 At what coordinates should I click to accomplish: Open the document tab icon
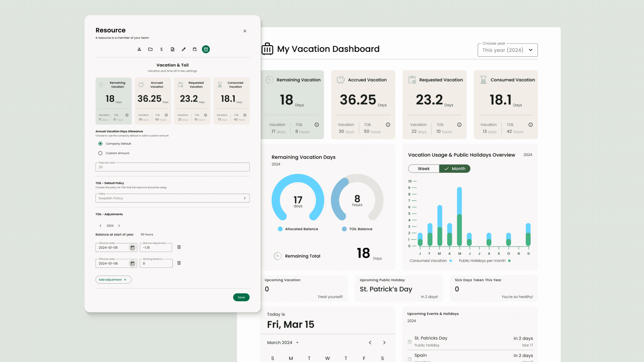(x=173, y=49)
